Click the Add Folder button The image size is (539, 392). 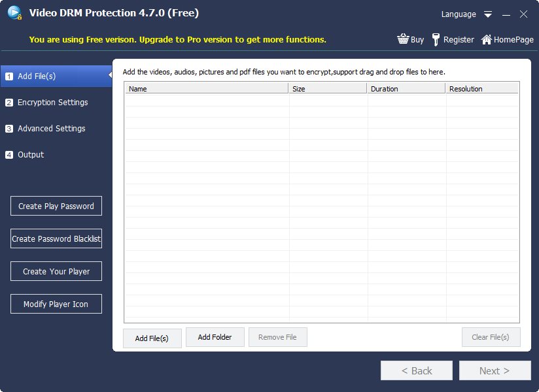[215, 337]
